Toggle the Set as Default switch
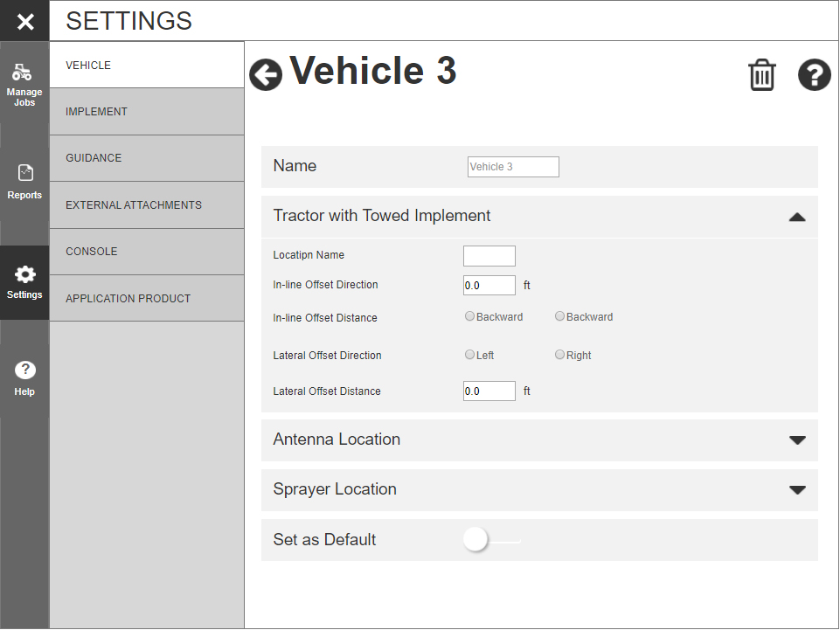This screenshot has width=840, height=630. pos(476,540)
